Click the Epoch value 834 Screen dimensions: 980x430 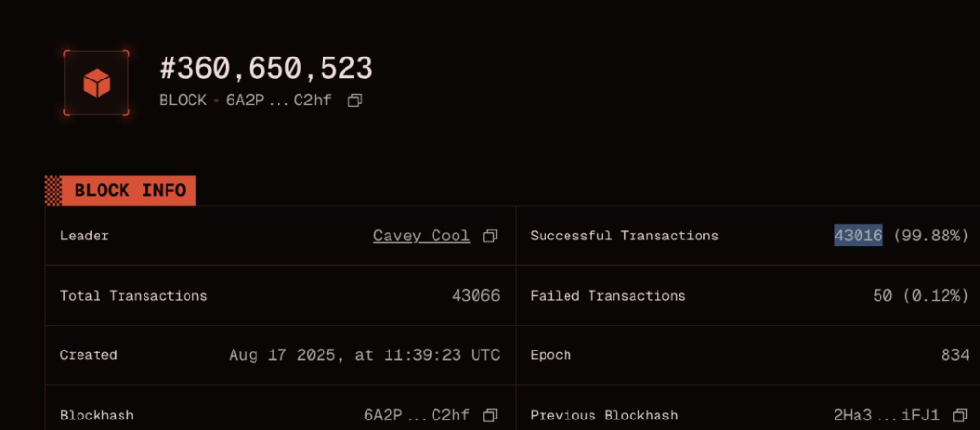coord(955,354)
